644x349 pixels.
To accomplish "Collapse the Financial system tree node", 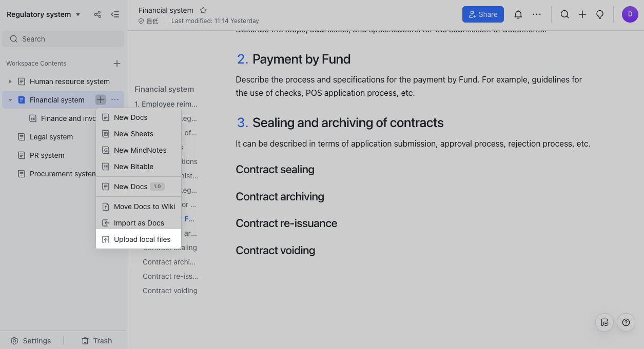I will [x=10, y=100].
